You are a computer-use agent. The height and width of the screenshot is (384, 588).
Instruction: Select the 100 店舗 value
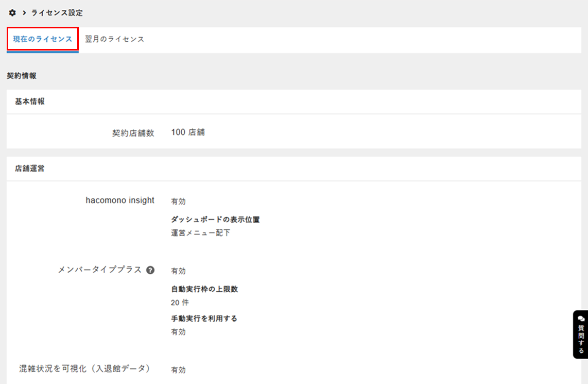click(188, 132)
